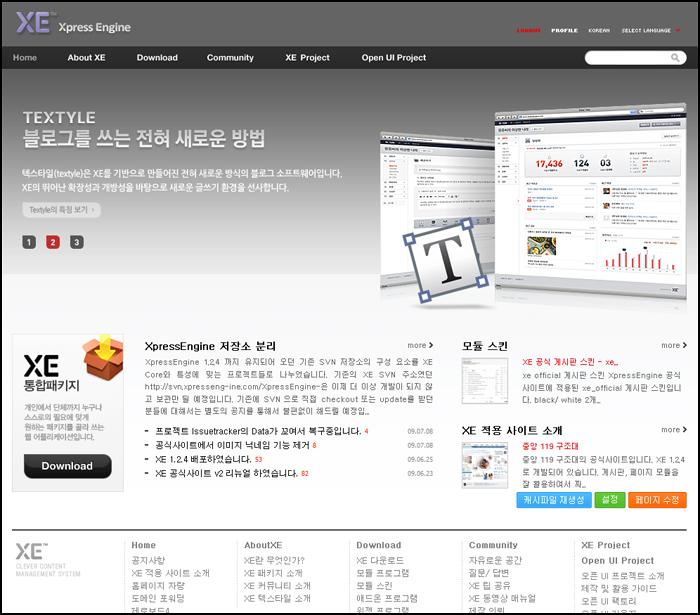This screenshot has width=700, height=615.
Task: Open the 모듈 스킨 thumbnail image
Action: click(485, 381)
